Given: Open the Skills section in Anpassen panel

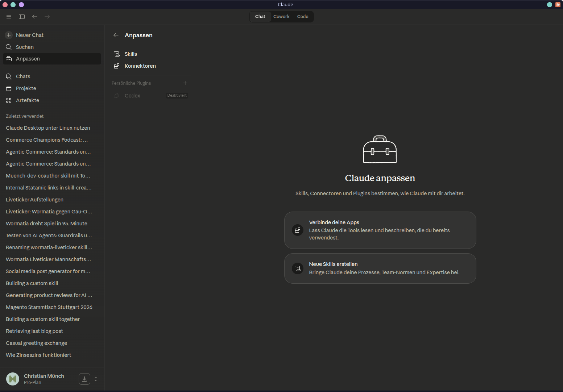Looking at the screenshot, I should pos(131,54).
